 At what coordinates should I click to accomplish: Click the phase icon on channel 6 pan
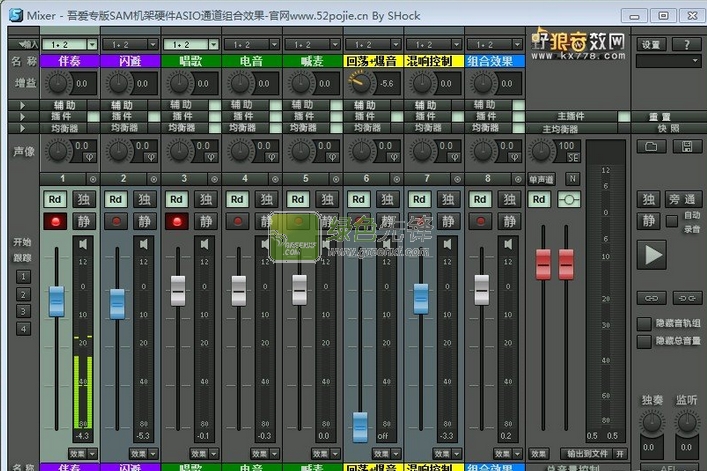point(393,157)
